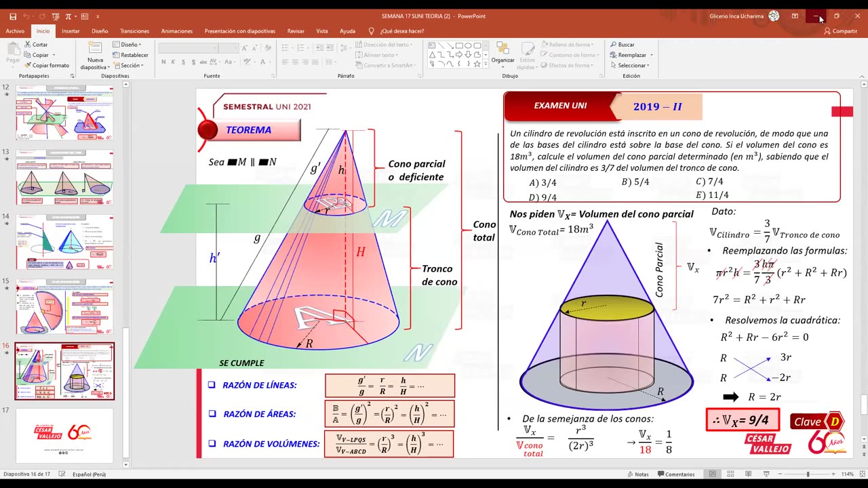Open Notas pane from status bar
The image size is (868, 488).
[x=637, y=474]
